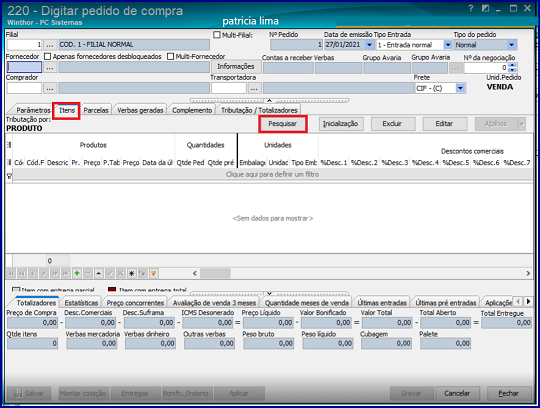Confirm edit with the checkmark navigator icon
This screenshot has width=540, height=408.
tap(110, 274)
